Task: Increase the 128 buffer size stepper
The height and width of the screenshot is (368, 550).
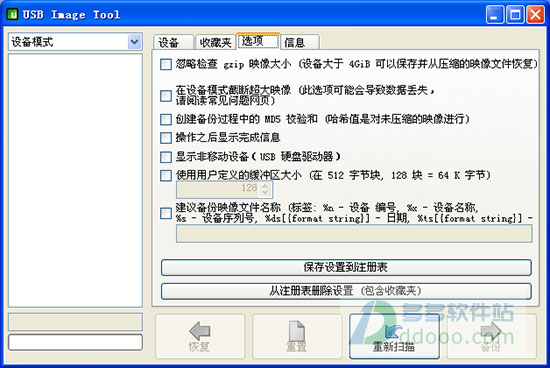Action: pyautogui.click(x=265, y=186)
